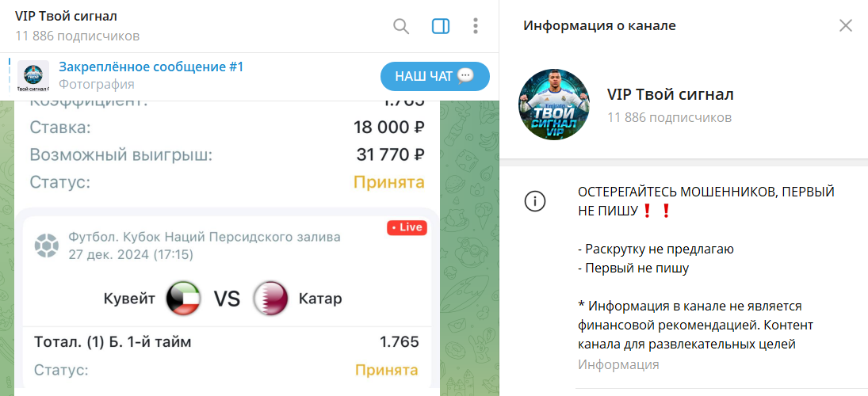The width and height of the screenshot is (868, 396).
Task: Click the Принята status in bet summary
Action: pos(389,182)
